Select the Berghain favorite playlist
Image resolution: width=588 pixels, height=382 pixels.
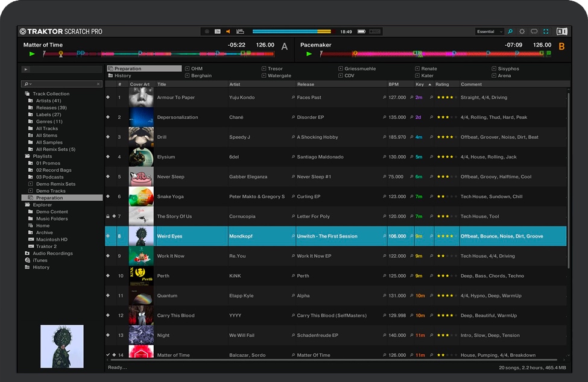[201, 76]
